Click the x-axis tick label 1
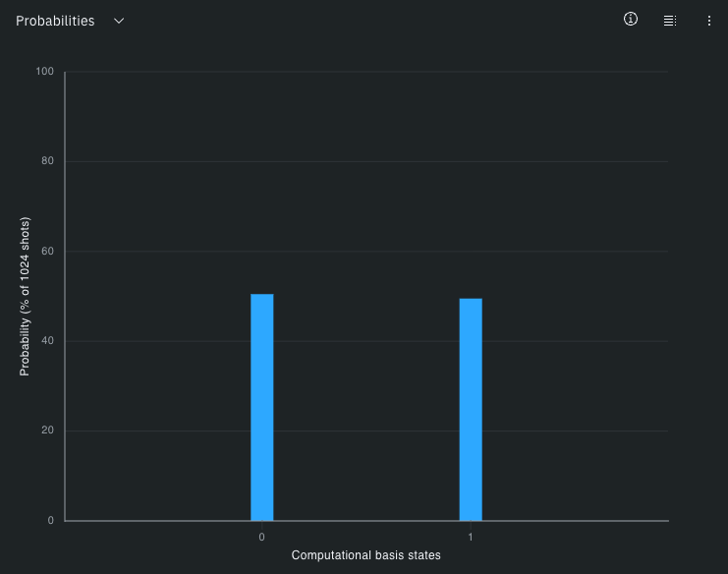The image size is (728, 574). [x=471, y=537]
